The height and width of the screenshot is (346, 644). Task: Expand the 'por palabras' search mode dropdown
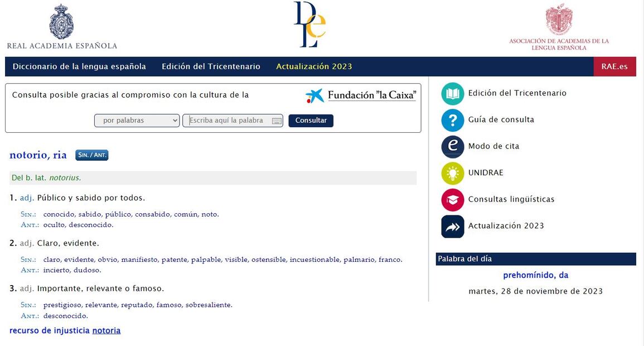click(x=137, y=121)
